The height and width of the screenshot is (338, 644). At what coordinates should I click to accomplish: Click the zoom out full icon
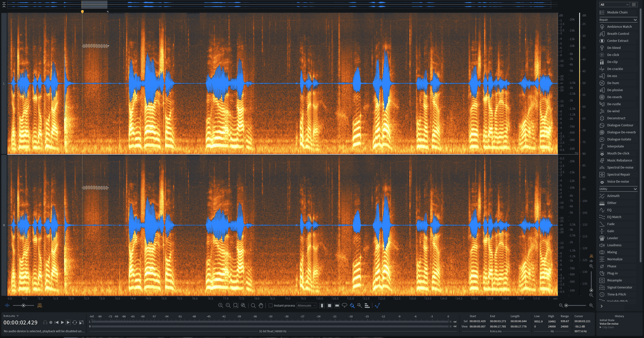point(243,306)
